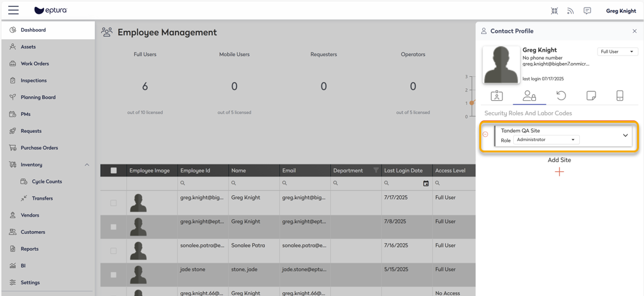Click the Name column search field
The height and width of the screenshot is (296, 644).
click(x=254, y=183)
